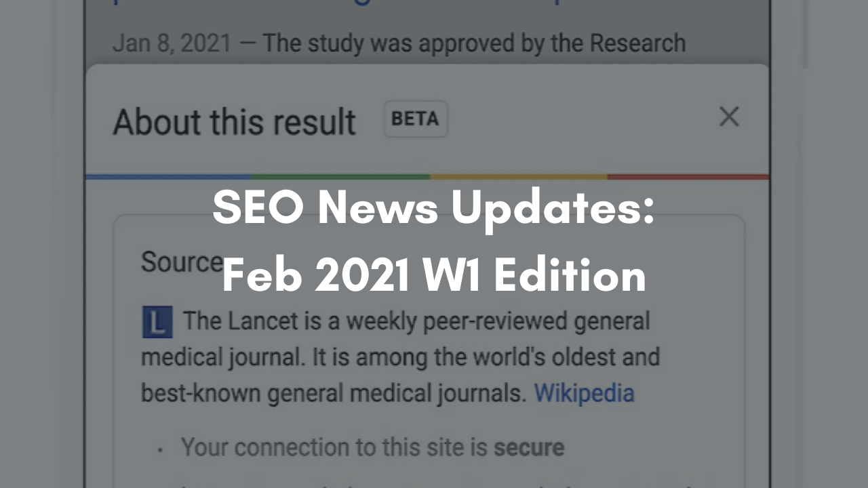Select the Your connection to this site line
This screenshot has width=868, height=488.
tap(372, 447)
